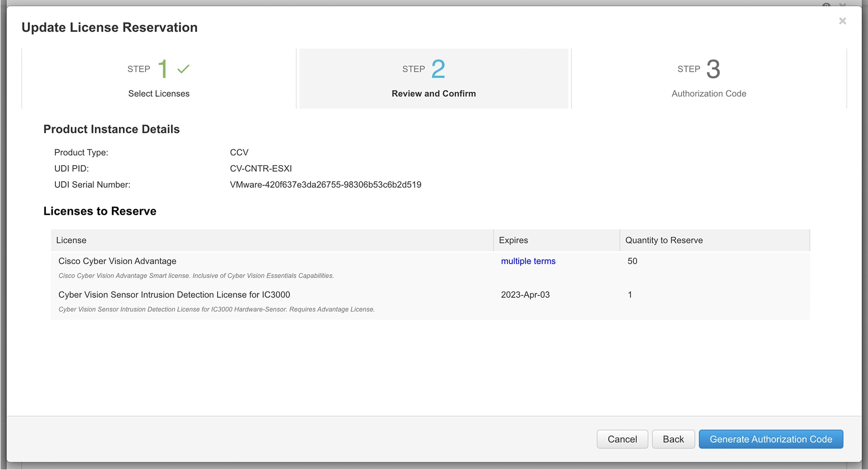Click the Cyber Vision Advantage Smart license description

pos(196,276)
